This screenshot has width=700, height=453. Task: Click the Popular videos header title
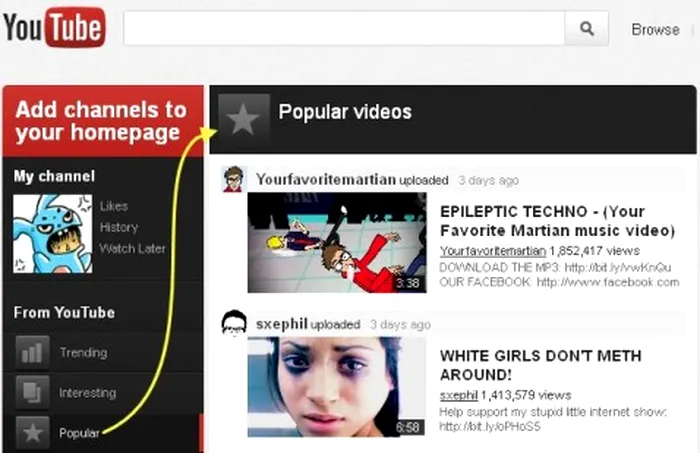point(345,112)
